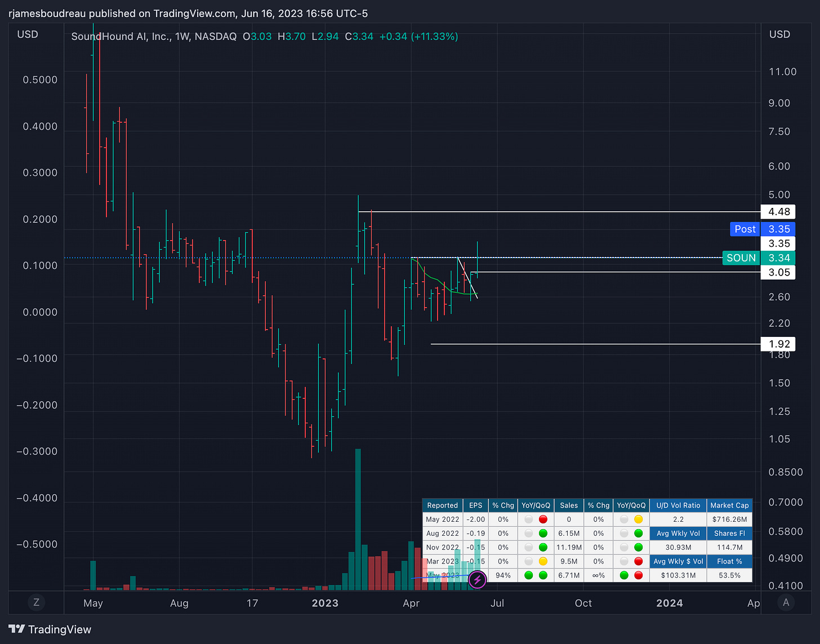Click the 9.5M sales cell
820x644 pixels.
(569, 561)
